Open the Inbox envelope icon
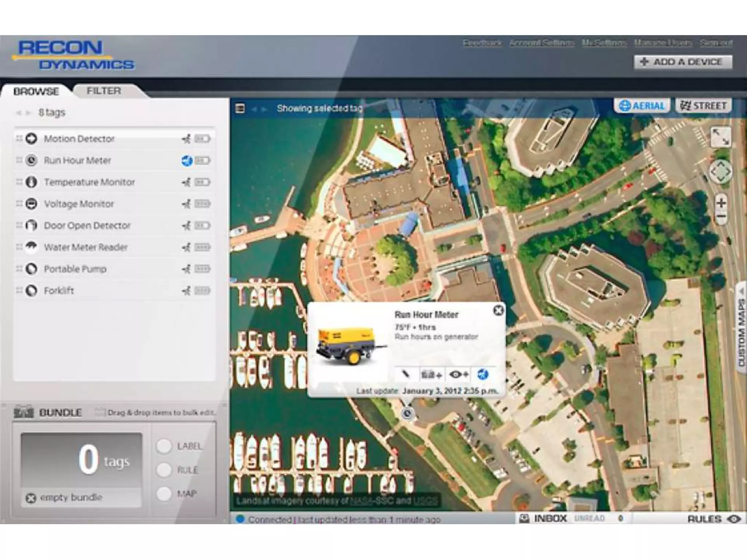The image size is (747, 560). coord(524,518)
